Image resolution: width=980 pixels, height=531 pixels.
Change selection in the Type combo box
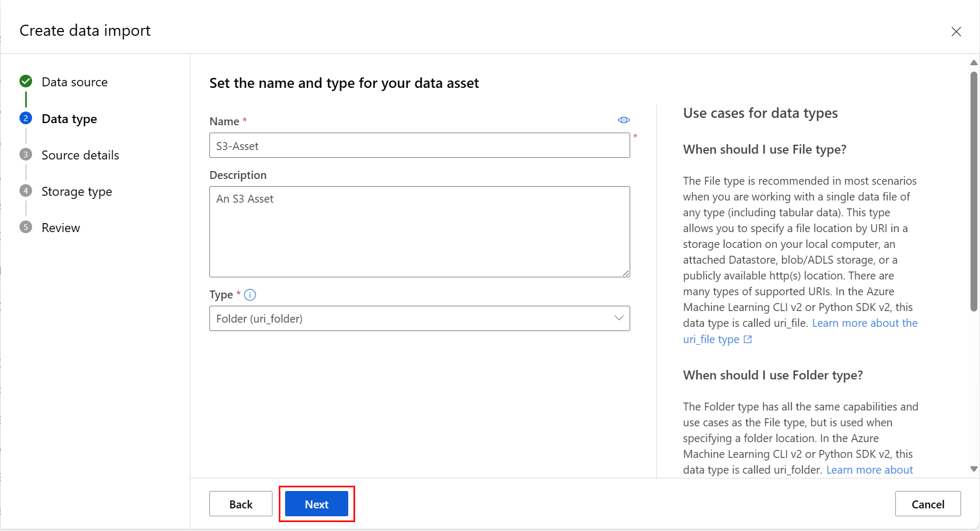[419, 318]
